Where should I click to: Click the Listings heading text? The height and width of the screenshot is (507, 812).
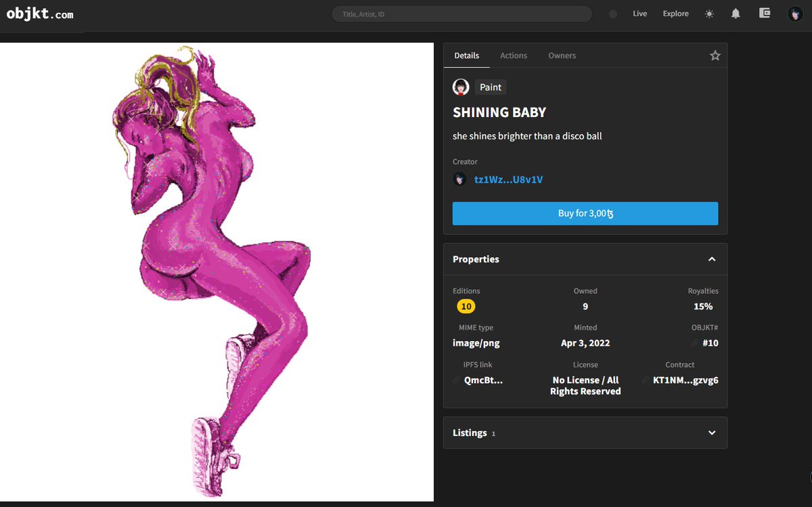coord(470,433)
